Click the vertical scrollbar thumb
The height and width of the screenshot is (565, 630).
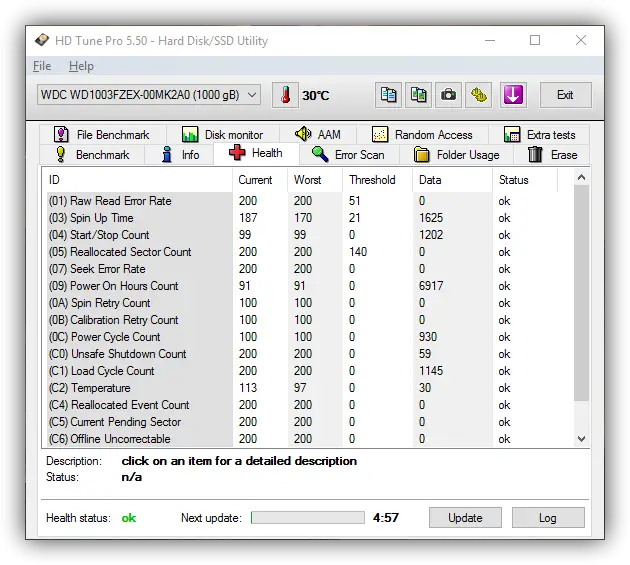(581, 293)
